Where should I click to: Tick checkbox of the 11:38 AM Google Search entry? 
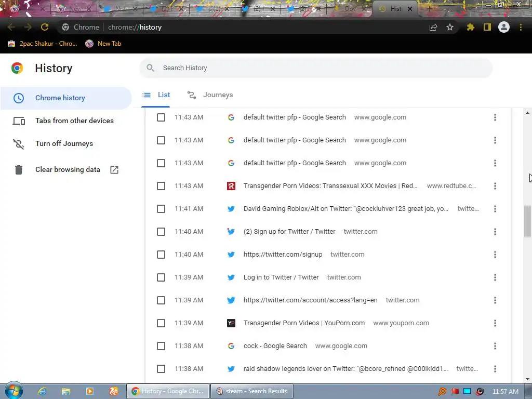pos(161,346)
